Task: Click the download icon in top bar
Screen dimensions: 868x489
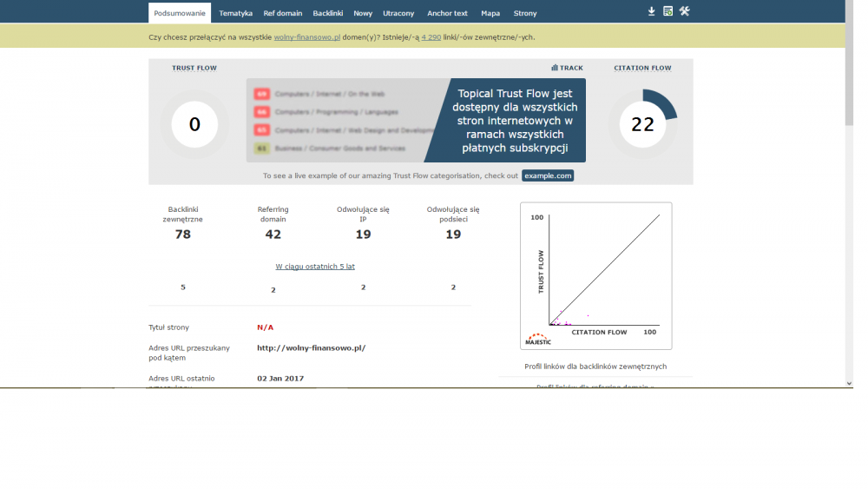Action: (x=651, y=11)
